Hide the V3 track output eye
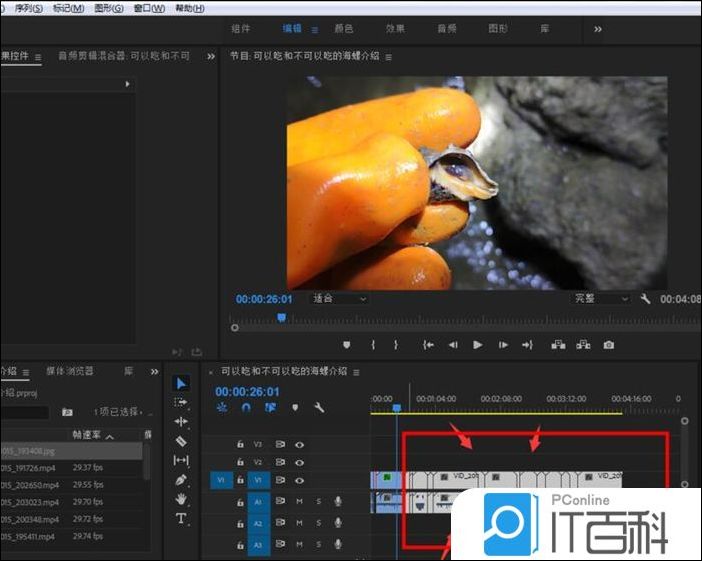 tap(299, 444)
